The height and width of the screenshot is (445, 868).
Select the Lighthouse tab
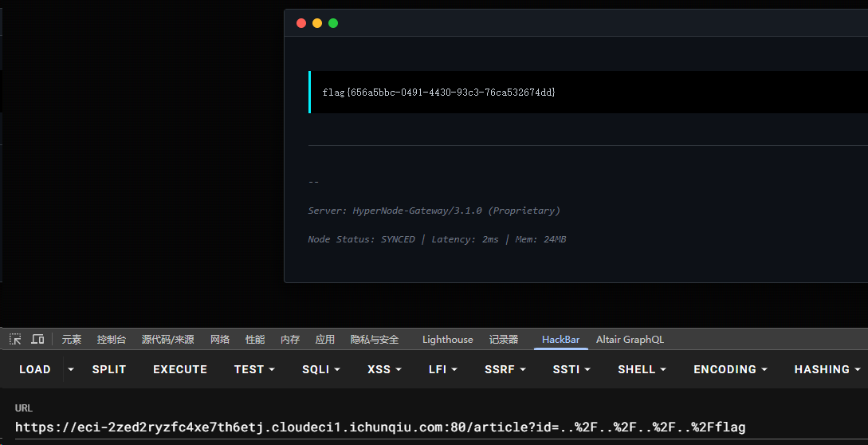pyautogui.click(x=447, y=340)
